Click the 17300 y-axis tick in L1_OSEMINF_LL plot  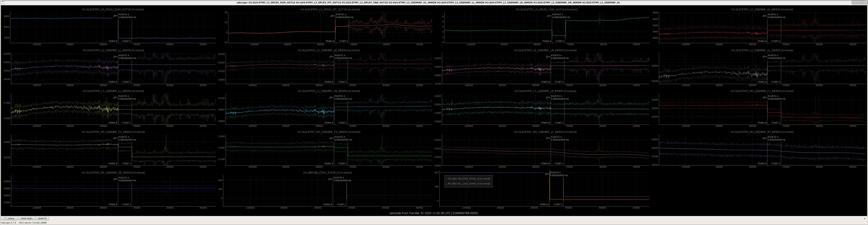7,103
